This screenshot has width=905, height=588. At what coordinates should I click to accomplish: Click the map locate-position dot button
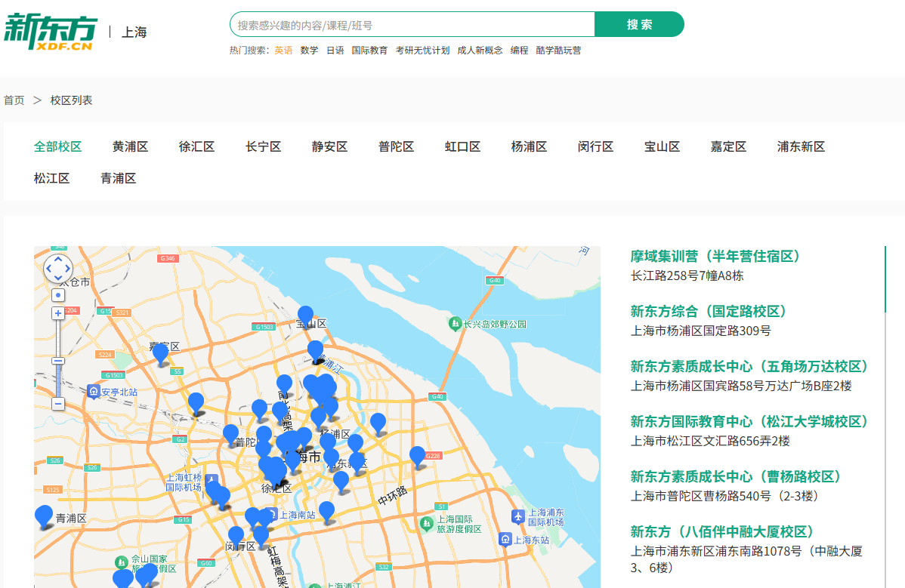[x=58, y=295]
